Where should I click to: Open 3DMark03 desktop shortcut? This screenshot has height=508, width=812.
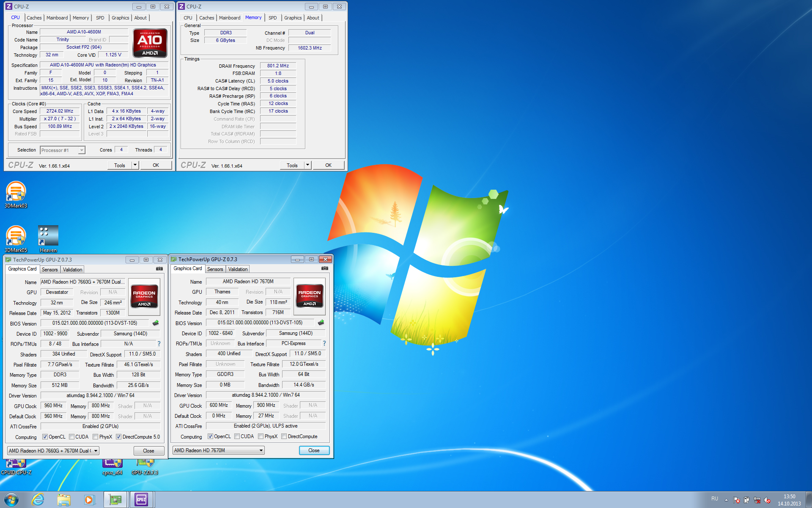coord(16,194)
